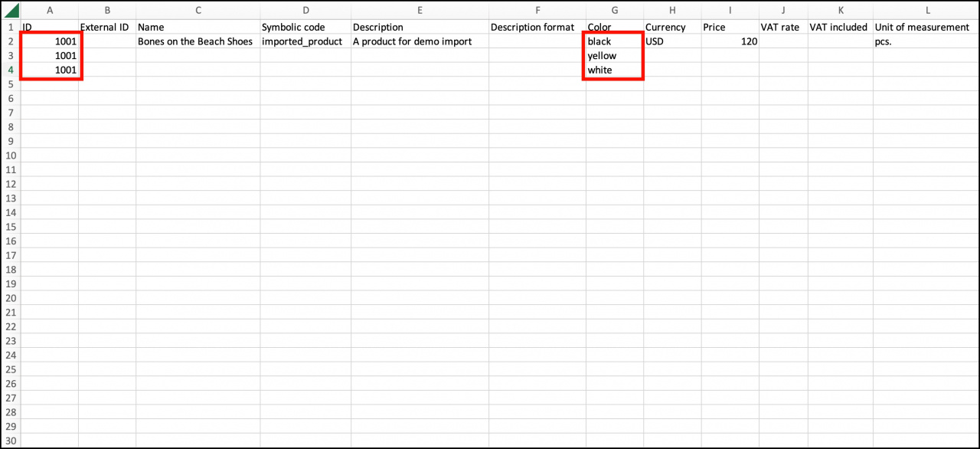This screenshot has height=449, width=980.
Task: Click the "VAT rate" header cell
Action: click(783, 27)
